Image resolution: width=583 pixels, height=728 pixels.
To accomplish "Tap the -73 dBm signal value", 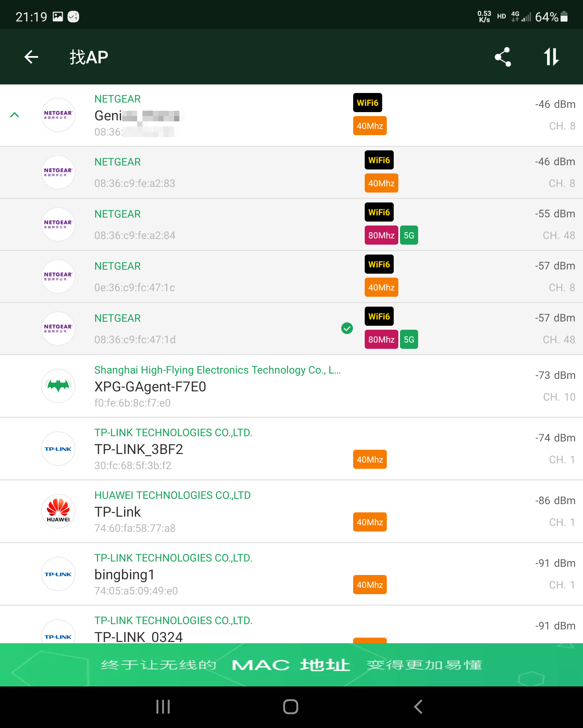I will (x=555, y=375).
